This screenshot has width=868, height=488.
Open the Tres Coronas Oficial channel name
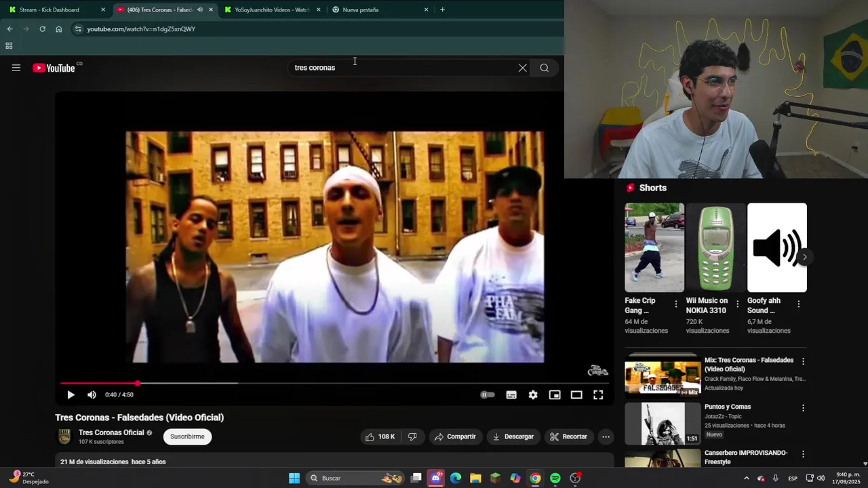[x=111, y=432]
